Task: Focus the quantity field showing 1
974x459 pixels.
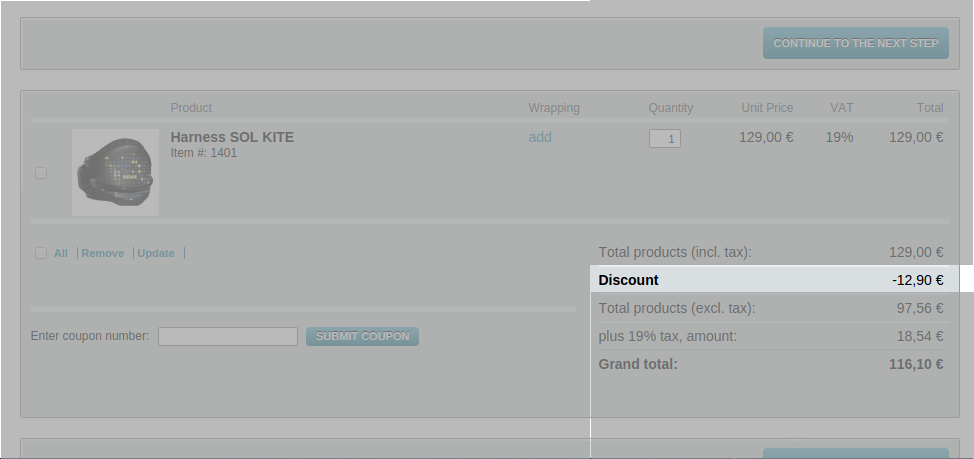Action: [x=665, y=139]
